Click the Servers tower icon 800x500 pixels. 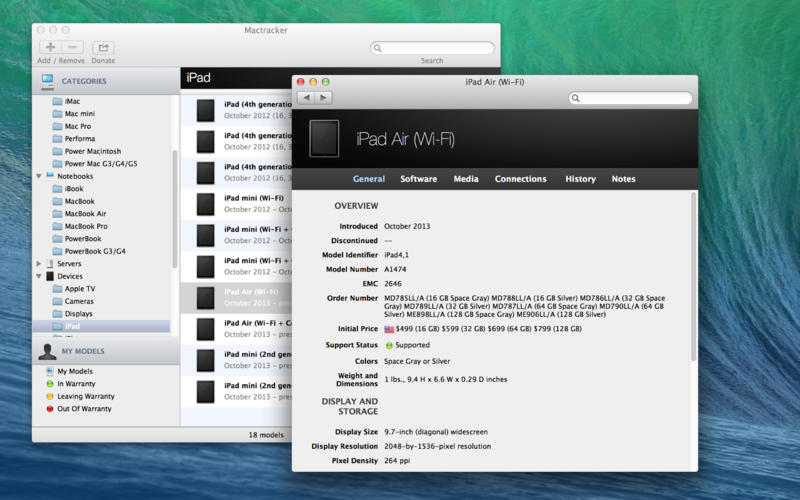click(x=50, y=264)
